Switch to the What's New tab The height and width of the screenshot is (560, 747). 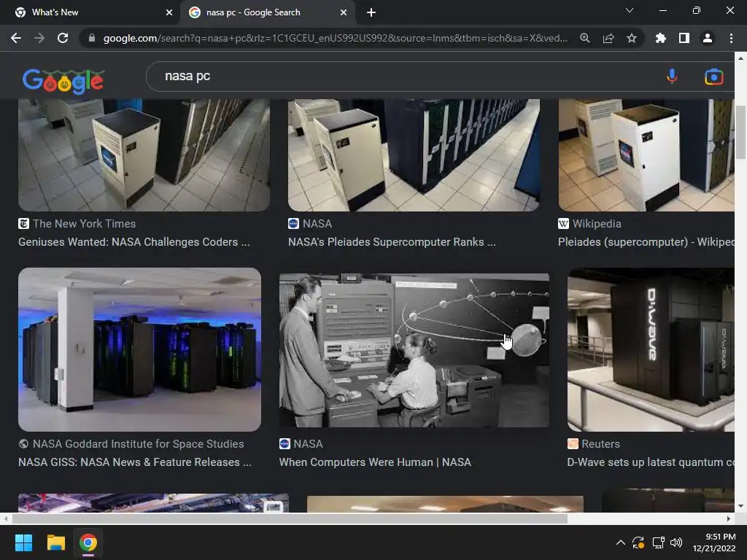pos(90,13)
